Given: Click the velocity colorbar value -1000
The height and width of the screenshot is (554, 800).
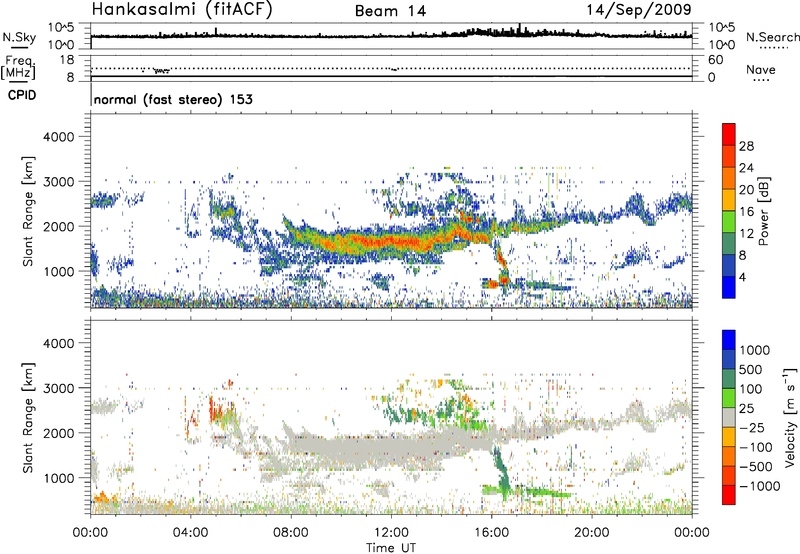Looking at the screenshot, I should 759,486.
